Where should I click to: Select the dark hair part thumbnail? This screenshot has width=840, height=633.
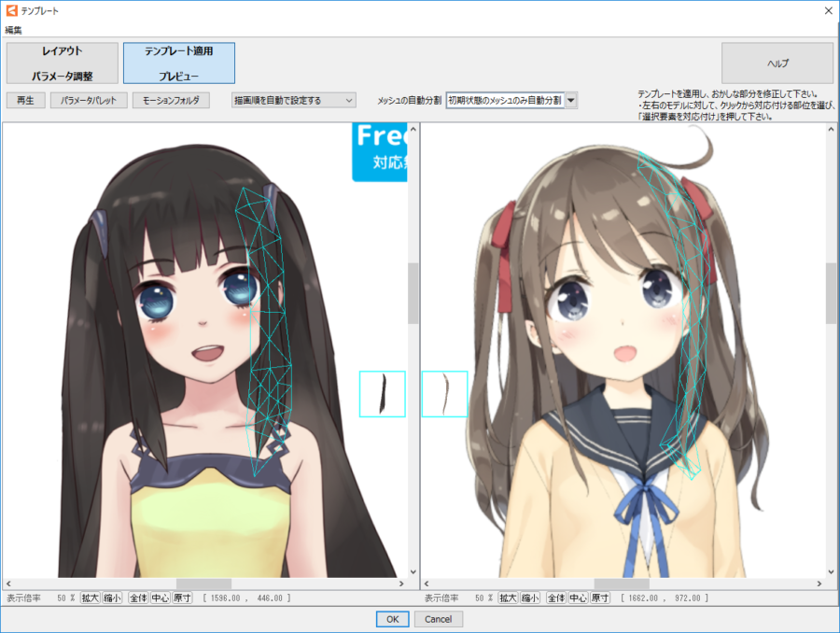(x=383, y=394)
